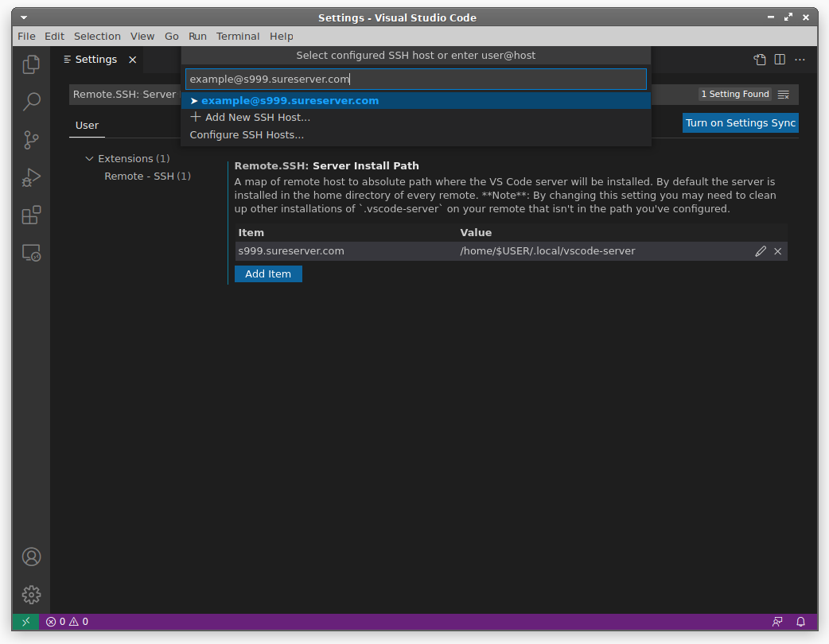Open the Run menu

point(197,37)
